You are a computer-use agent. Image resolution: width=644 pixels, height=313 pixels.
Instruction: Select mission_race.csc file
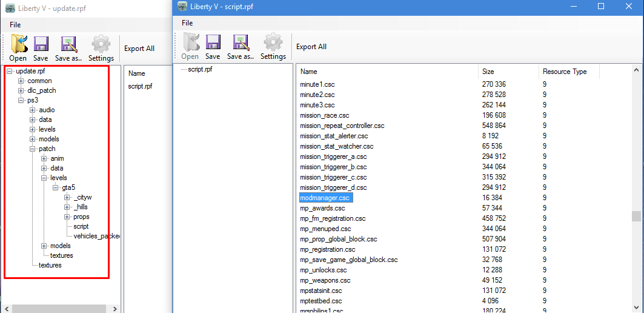325,115
